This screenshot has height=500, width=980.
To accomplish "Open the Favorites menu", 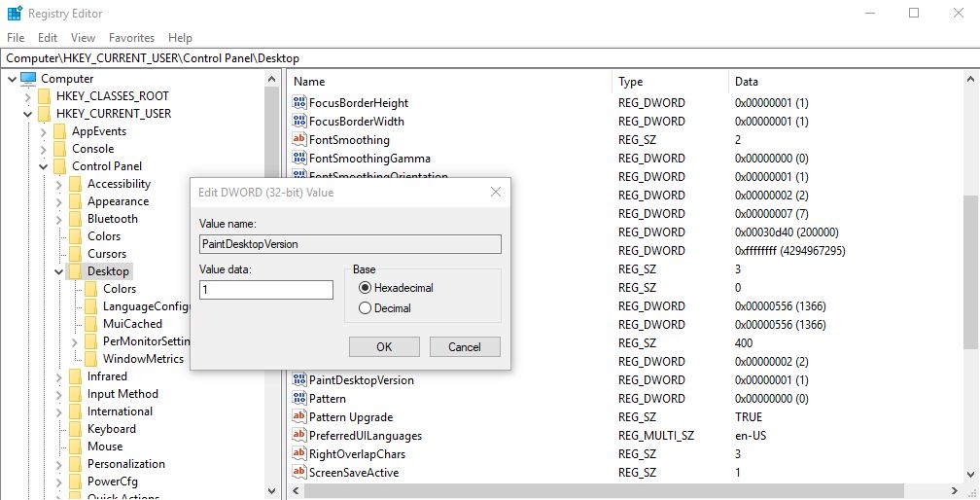I will tap(131, 38).
